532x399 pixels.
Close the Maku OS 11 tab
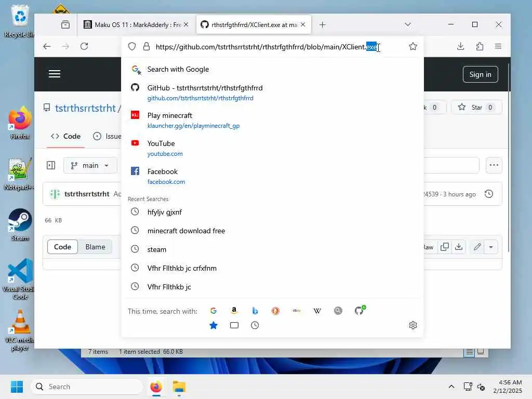point(186,24)
